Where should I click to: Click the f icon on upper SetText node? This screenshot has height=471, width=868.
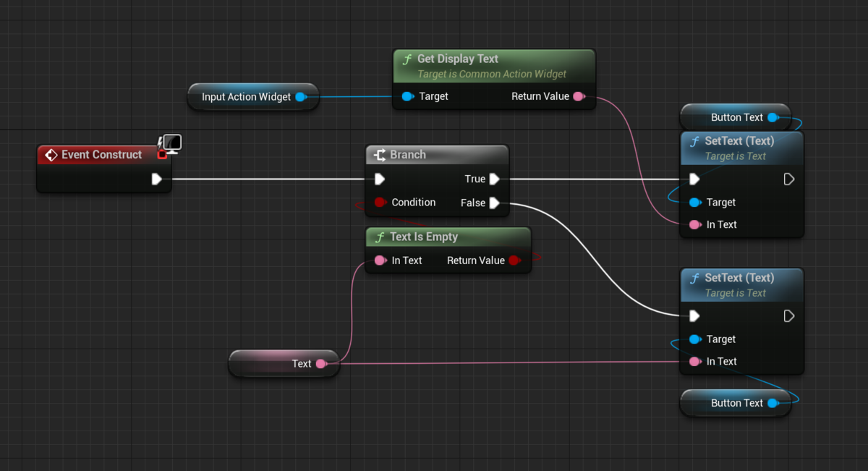point(694,140)
